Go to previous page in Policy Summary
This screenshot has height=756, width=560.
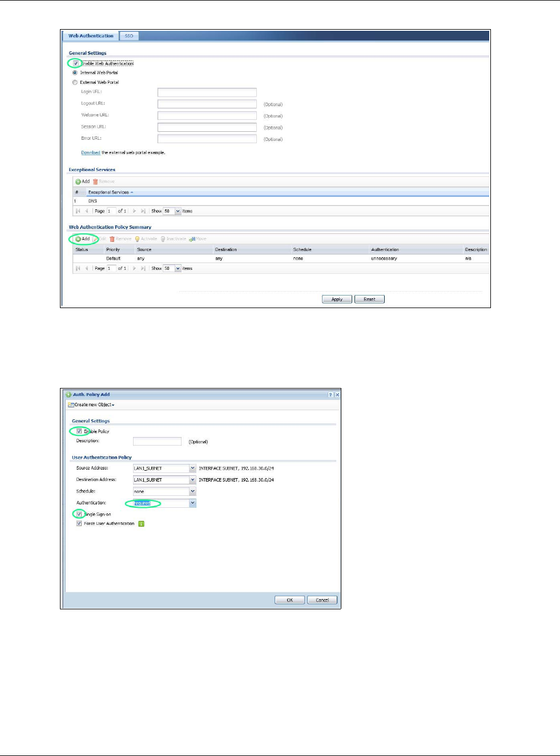[87, 268]
